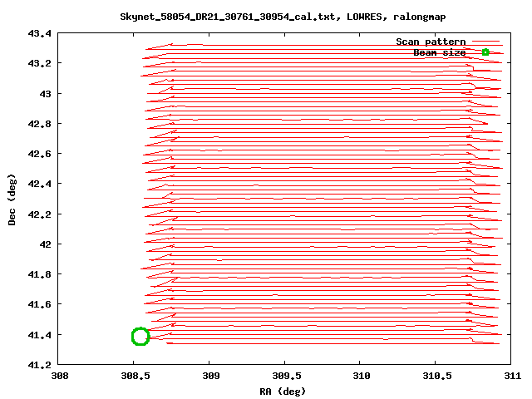This screenshot has width=532, height=399.
Task: Click the 42.8 Dec axis tick label
Action: (x=40, y=124)
